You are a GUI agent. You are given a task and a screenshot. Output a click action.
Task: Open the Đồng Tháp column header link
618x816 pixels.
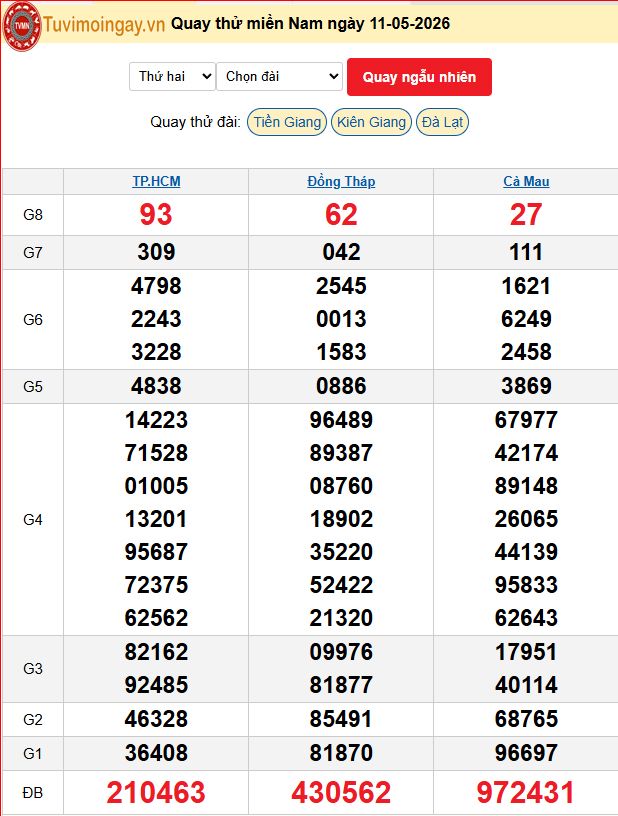(x=341, y=181)
